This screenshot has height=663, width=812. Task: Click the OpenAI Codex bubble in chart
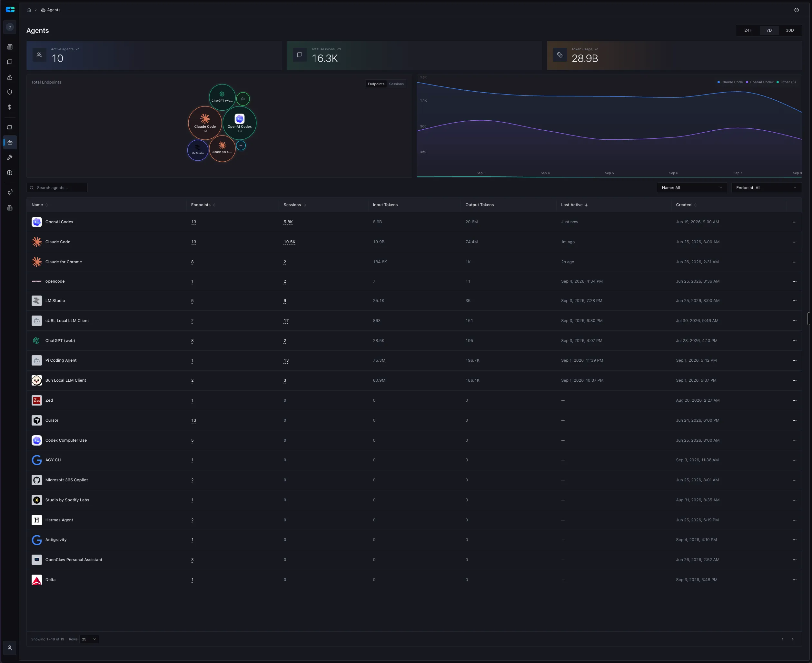pos(239,123)
